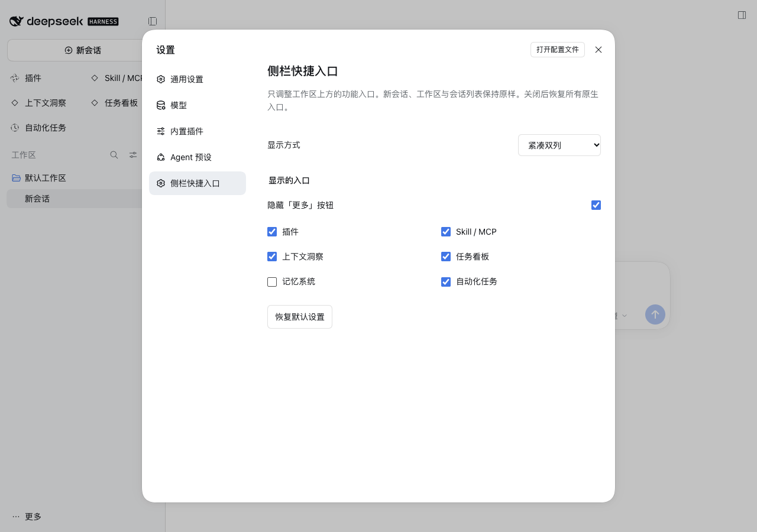This screenshot has width=757, height=532.
Task: Switch to 模型 settings tab
Action: (198, 105)
